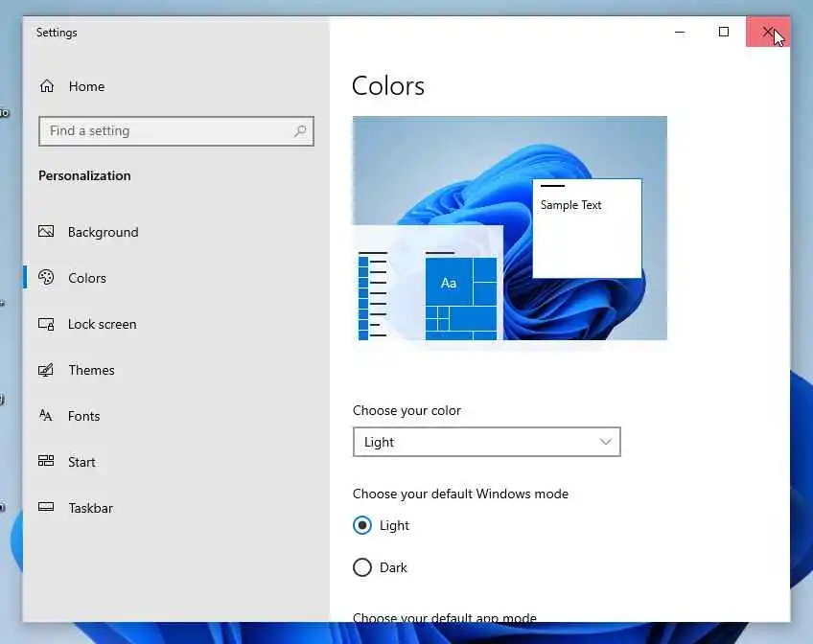Click the Taskbar icon in sidebar
The width and height of the screenshot is (813, 644).
[46, 507]
